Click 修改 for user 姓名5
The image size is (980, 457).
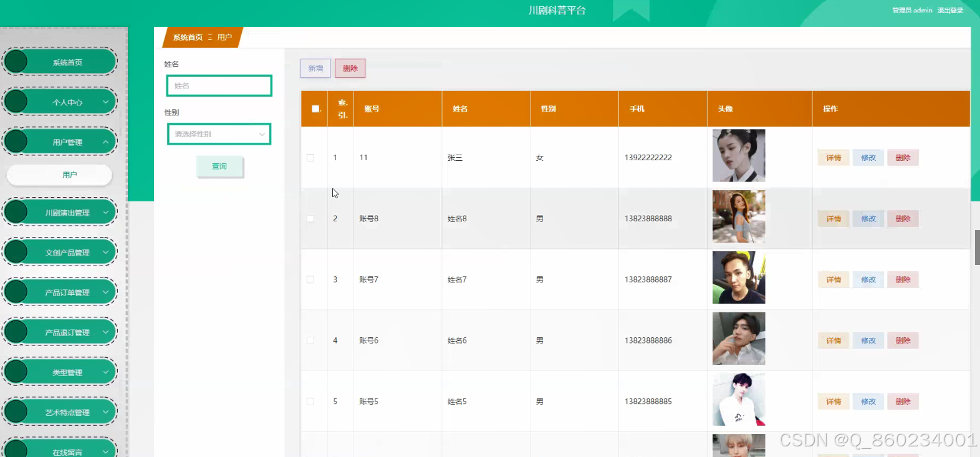(868, 402)
